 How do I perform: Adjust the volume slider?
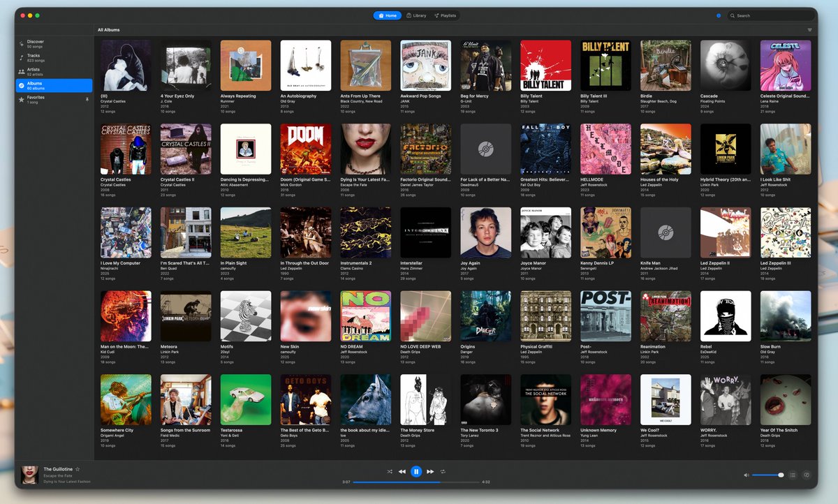tap(767, 475)
